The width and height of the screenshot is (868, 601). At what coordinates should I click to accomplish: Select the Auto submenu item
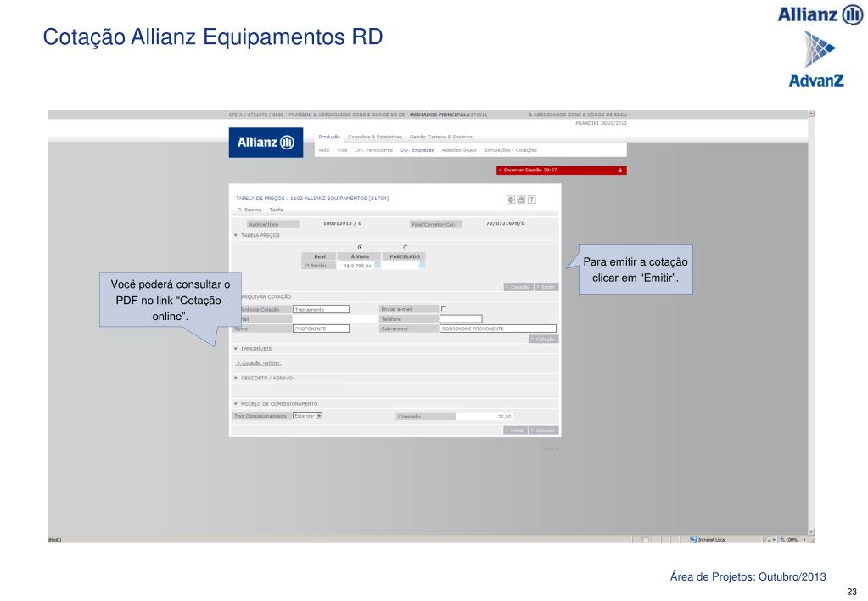[x=324, y=150]
